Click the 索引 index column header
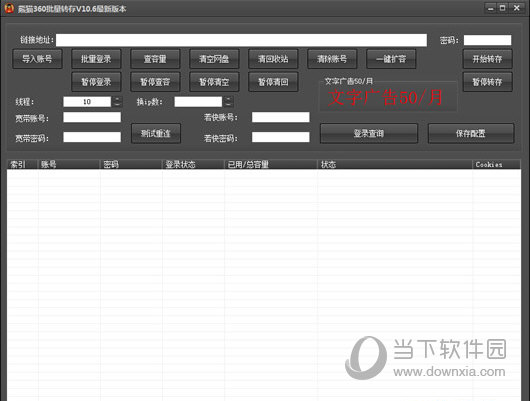 pos(22,164)
